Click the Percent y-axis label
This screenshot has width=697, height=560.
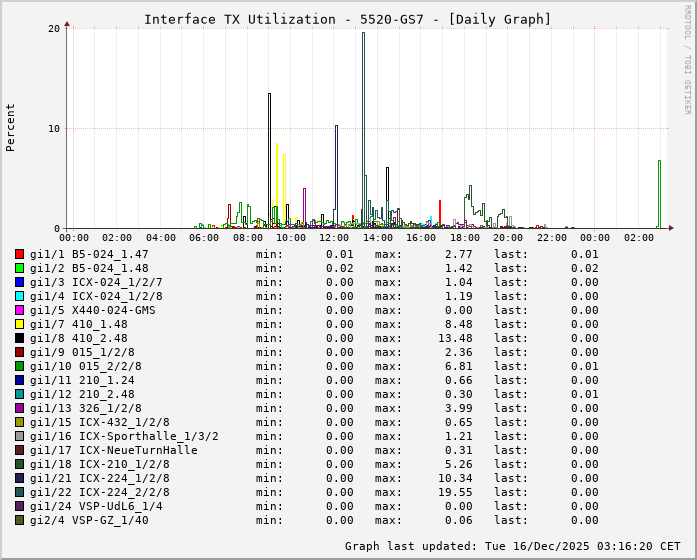(x=11, y=127)
